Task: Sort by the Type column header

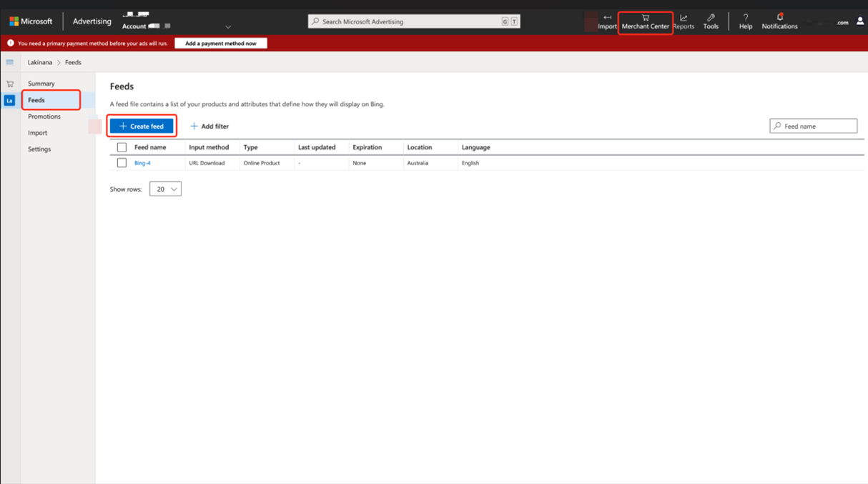Action: pyautogui.click(x=250, y=147)
